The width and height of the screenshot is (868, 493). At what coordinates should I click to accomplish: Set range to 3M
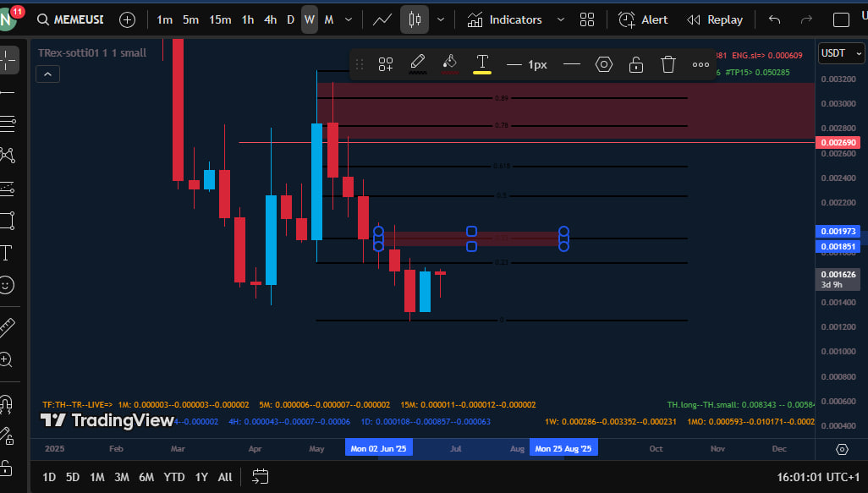122,477
